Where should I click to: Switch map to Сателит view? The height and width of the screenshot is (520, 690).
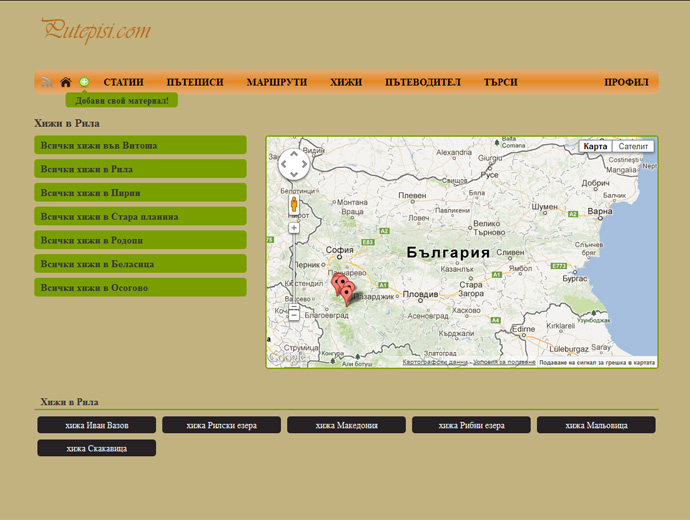click(x=633, y=146)
